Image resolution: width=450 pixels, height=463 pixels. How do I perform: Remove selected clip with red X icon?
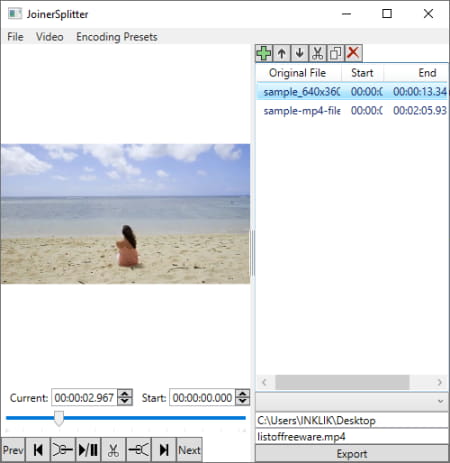[x=353, y=53]
